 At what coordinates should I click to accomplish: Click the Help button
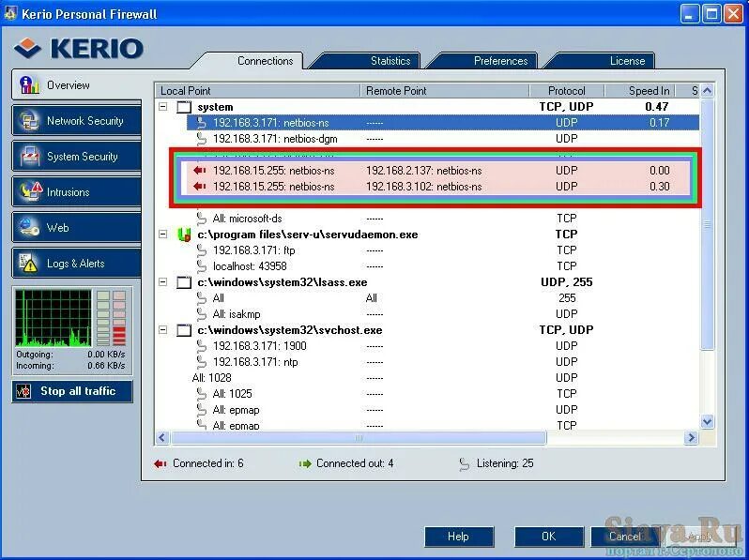(x=459, y=537)
